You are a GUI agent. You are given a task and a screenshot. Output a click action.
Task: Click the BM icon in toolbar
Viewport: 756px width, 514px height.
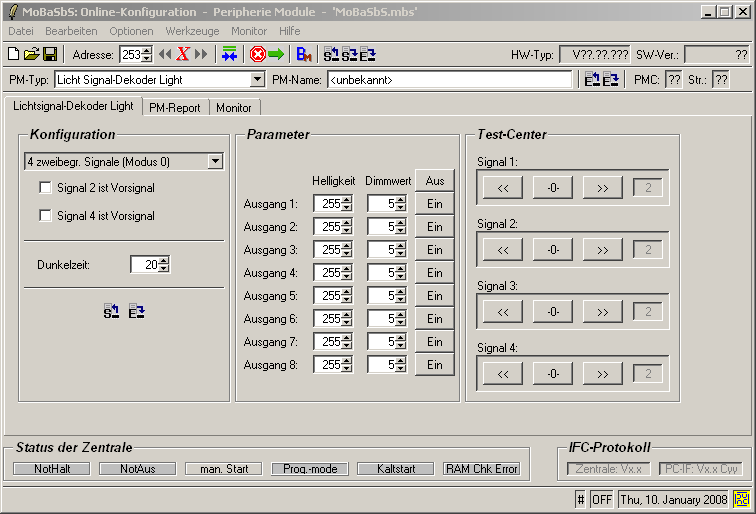click(x=305, y=54)
